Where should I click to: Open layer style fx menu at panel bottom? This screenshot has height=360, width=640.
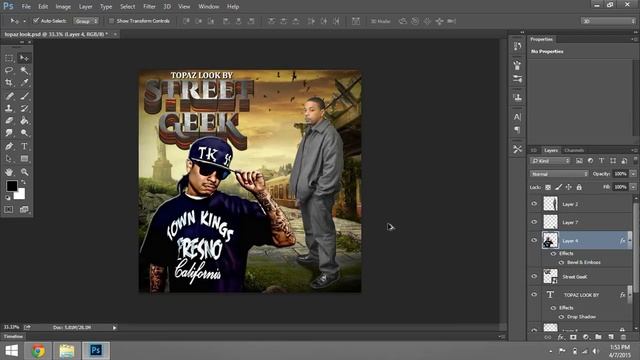(561, 337)
